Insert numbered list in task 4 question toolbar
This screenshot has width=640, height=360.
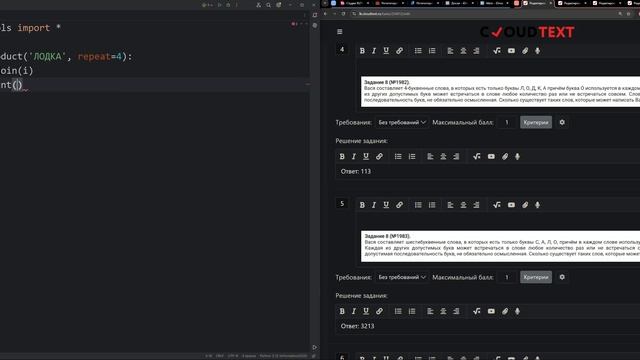click(432, 51)
